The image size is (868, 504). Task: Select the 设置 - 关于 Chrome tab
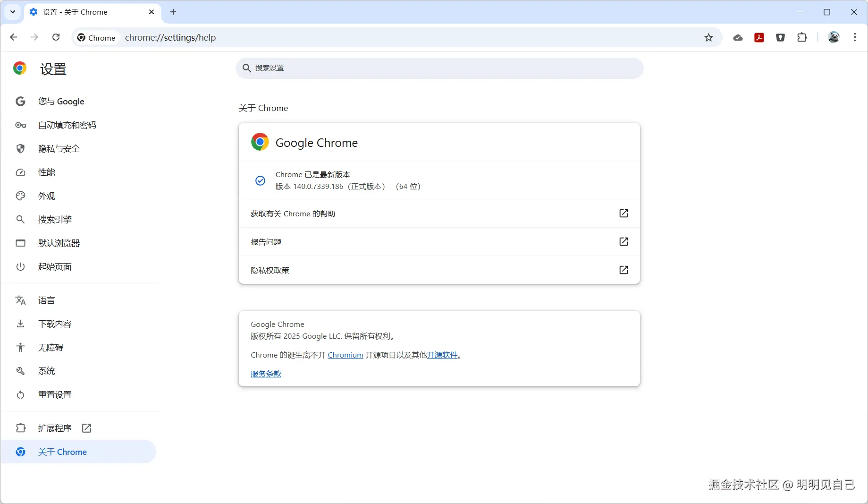(x=92, y=12)
